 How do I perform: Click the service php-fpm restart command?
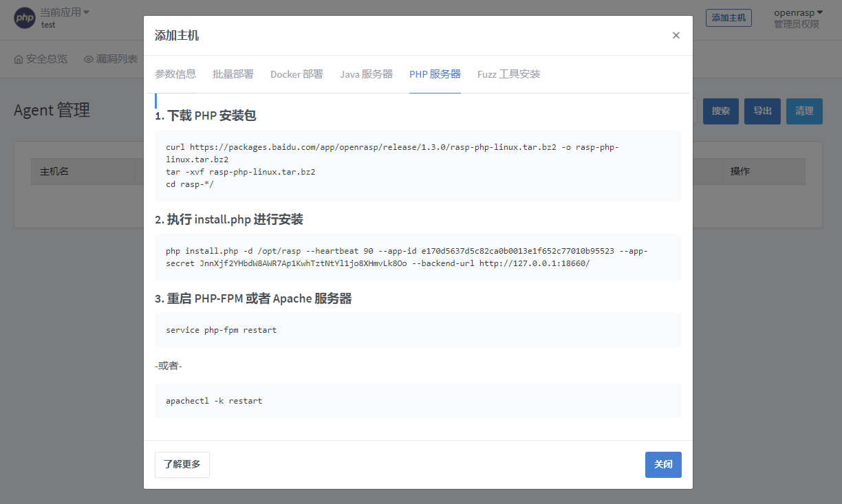(x=418, y=330)
